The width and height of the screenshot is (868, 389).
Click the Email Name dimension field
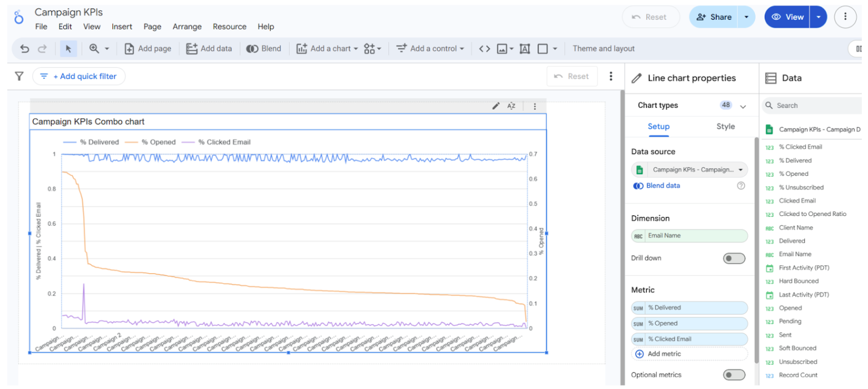pyautogui.click(x=690, y=236)
